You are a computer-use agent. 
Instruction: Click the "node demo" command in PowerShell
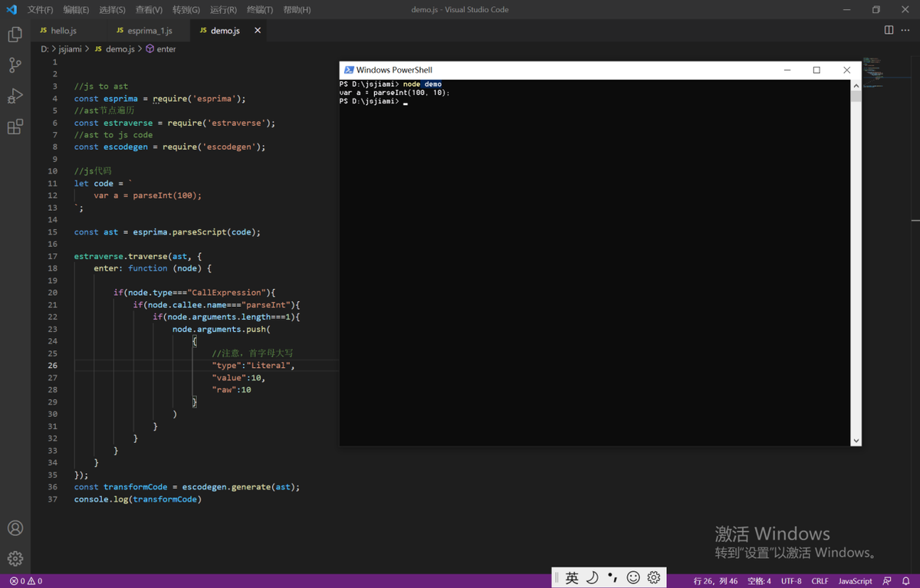(422, 84)
